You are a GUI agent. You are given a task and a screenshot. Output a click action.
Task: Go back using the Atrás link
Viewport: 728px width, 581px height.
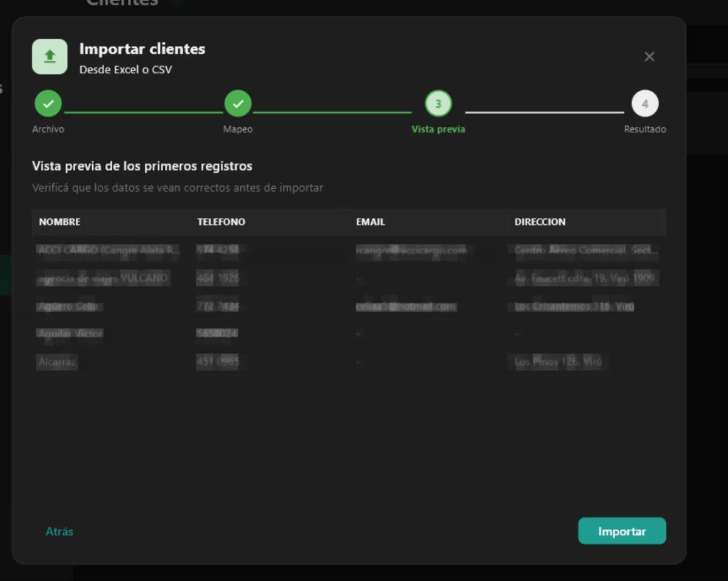pos(59,531)
